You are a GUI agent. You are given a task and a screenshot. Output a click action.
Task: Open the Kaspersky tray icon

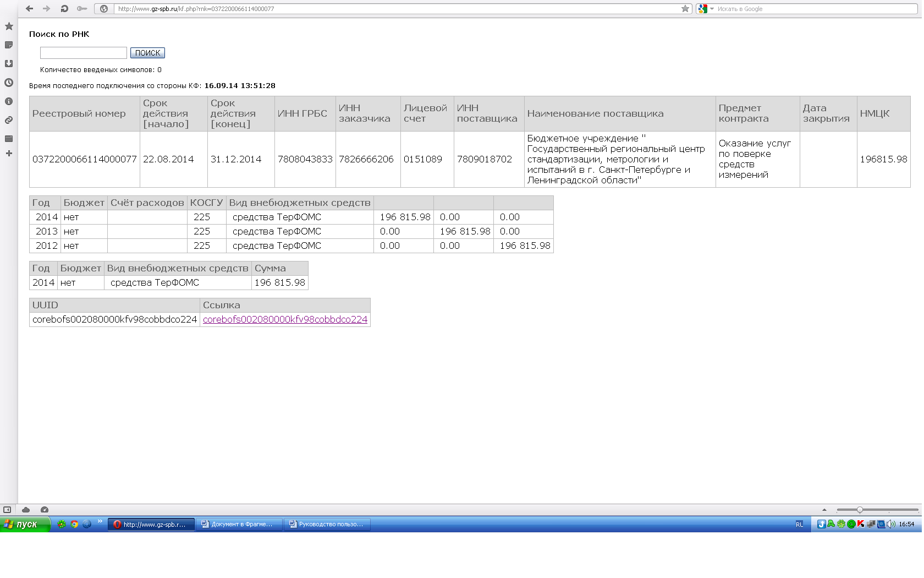tap(861, 524)
